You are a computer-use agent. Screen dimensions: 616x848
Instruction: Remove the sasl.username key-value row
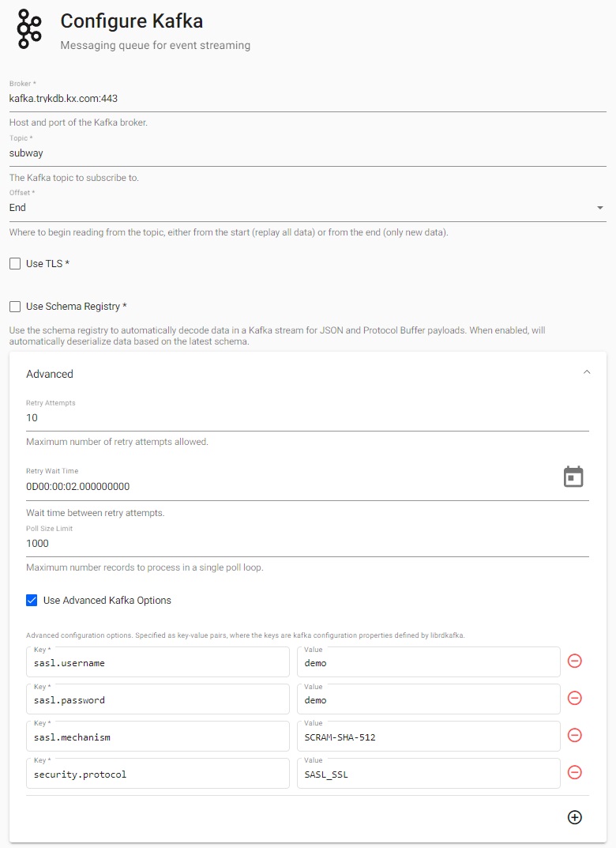575,661
